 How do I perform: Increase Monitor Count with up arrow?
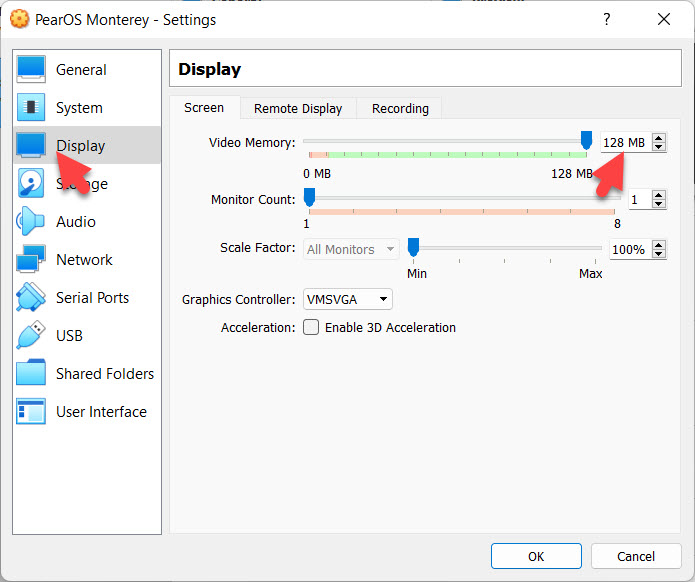pyautogui.click(x=659, y=195)
